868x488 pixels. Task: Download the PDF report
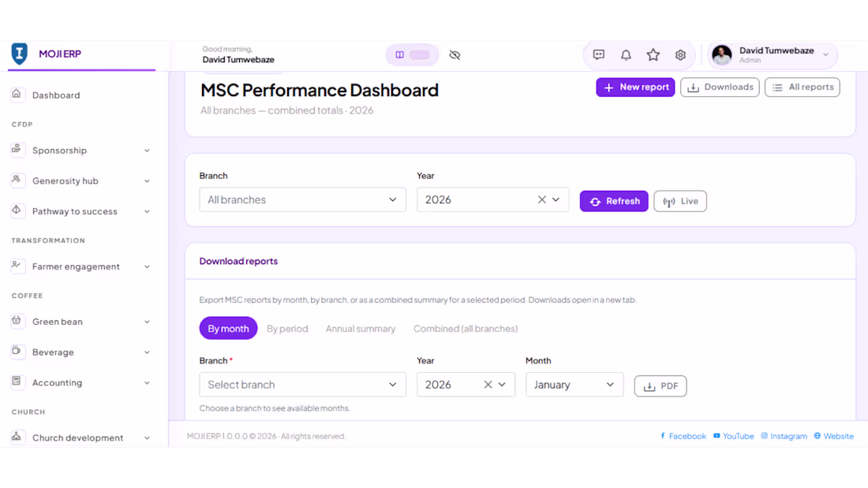(x=660, y=386)
